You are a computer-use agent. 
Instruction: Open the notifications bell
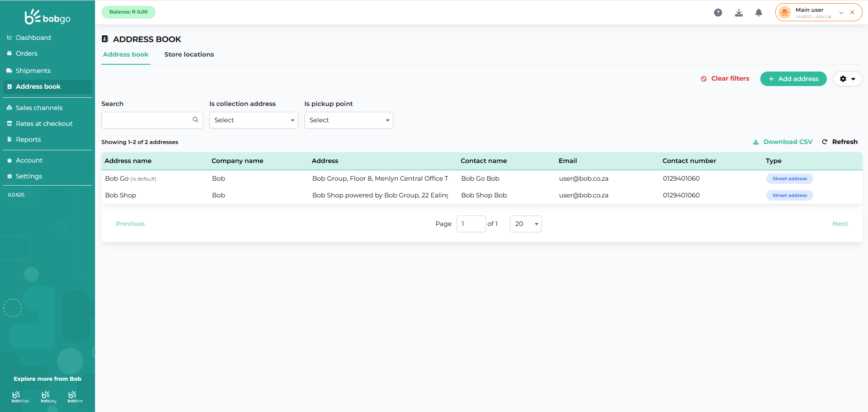click(x=758, y=13)
